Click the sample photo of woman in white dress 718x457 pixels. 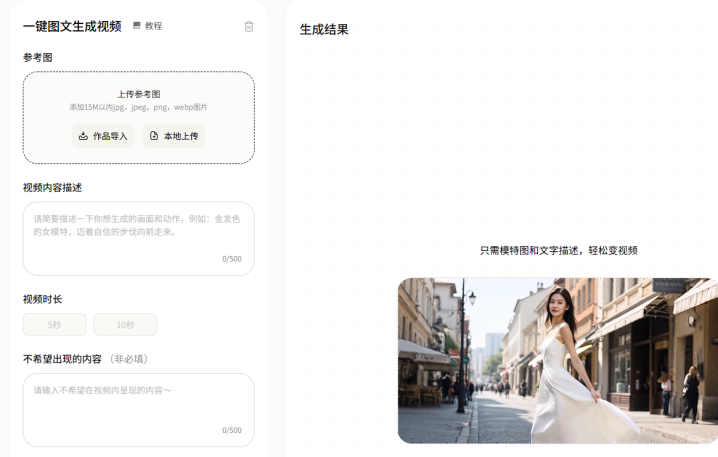click(x=557, y=360)
